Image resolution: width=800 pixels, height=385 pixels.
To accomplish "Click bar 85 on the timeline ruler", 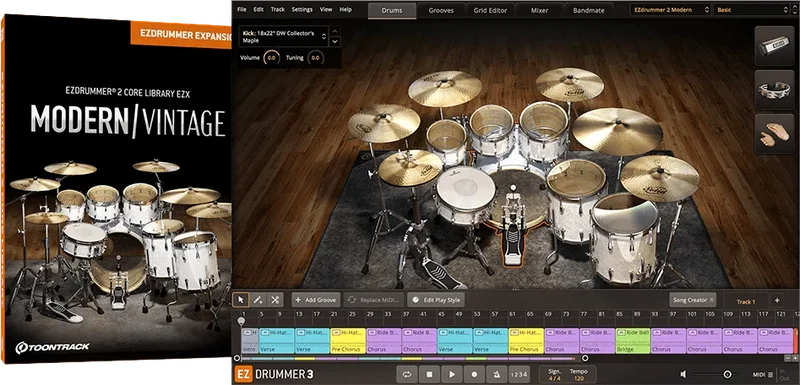I will [x=619, y=314].
